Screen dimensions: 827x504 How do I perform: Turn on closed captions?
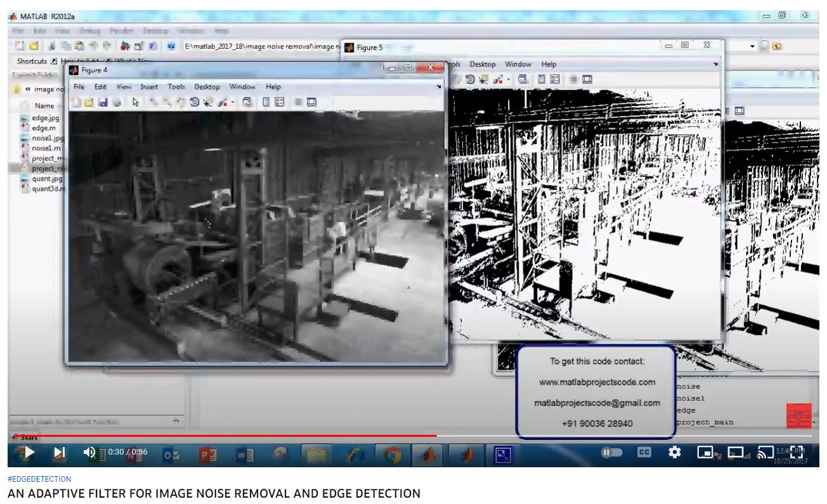click(x=644, y=453)
